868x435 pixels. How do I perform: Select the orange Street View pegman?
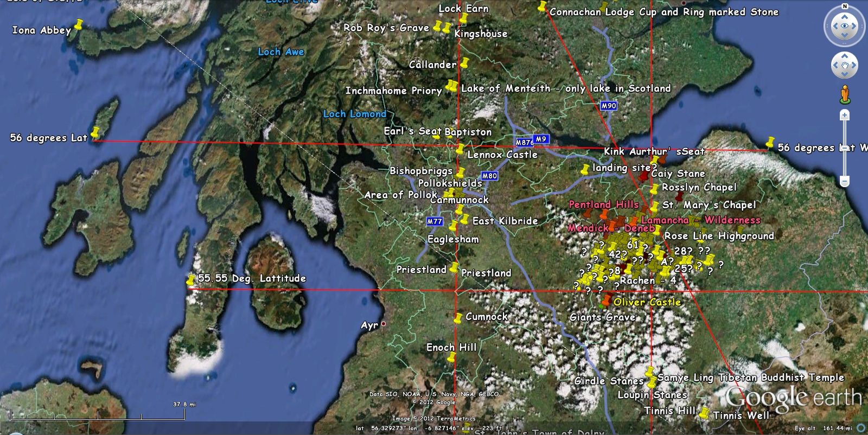(845, 94)
